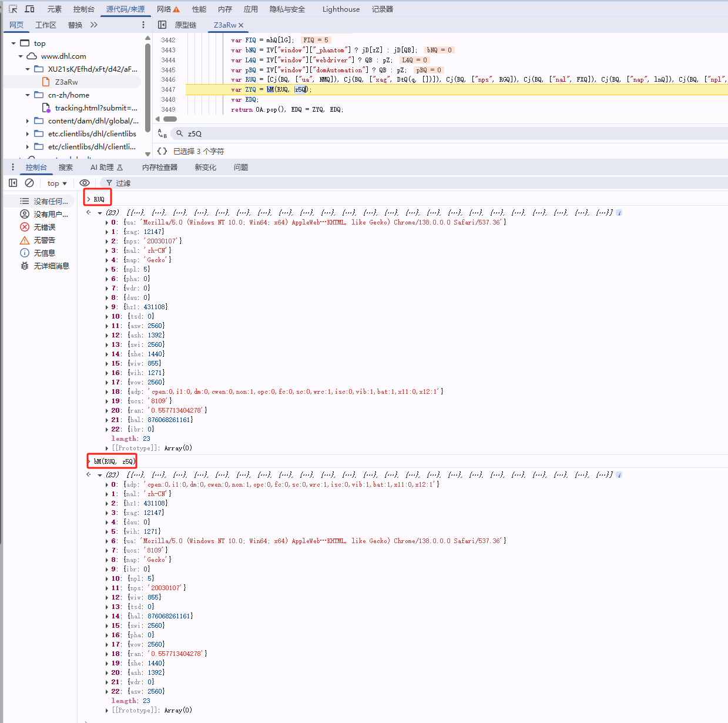Image resolution: width=728 pixels, height=723 pixels.
Task: Open the 内存检查器 drawer tab
Action: pyautogui.click(x=160, y=168)
